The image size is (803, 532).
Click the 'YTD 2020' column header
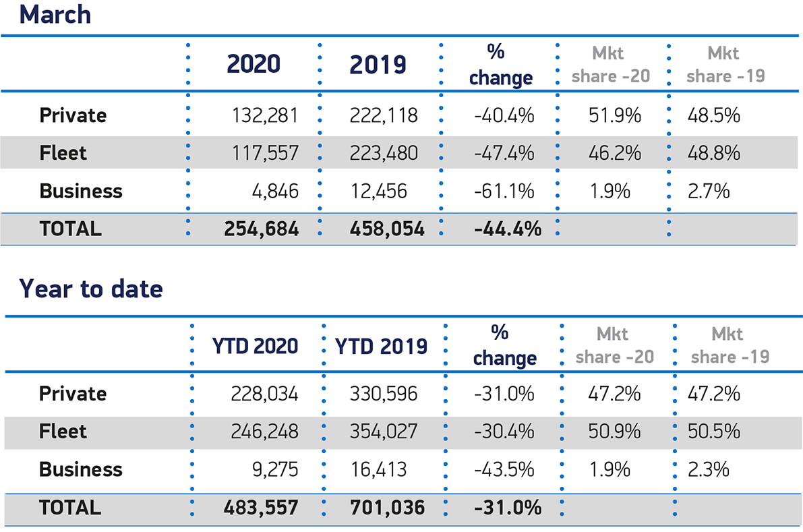(x=255, y=346)
